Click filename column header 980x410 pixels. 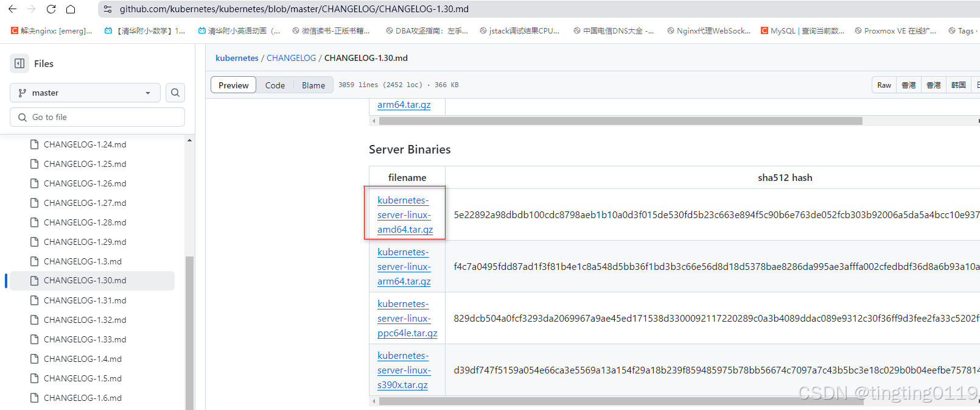click(x=407, y=177)
